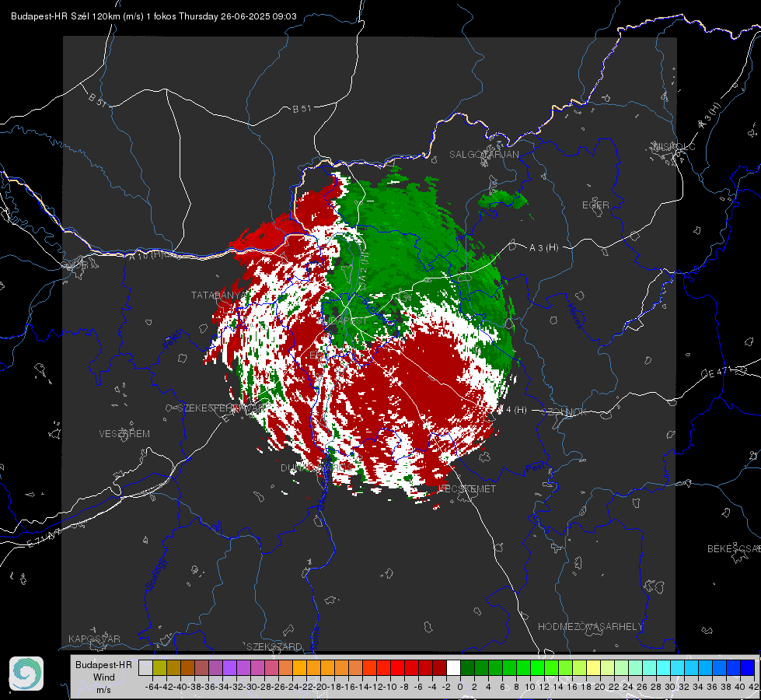Click the MISKOLC city label

674,146
